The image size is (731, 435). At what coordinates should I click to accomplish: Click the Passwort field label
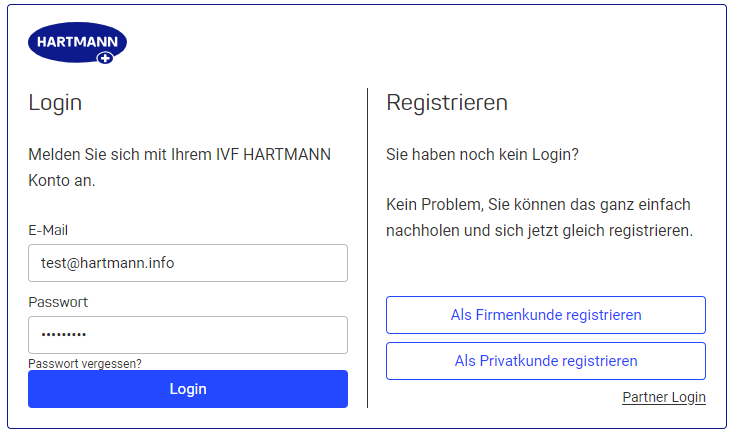[x=58, y=302]
